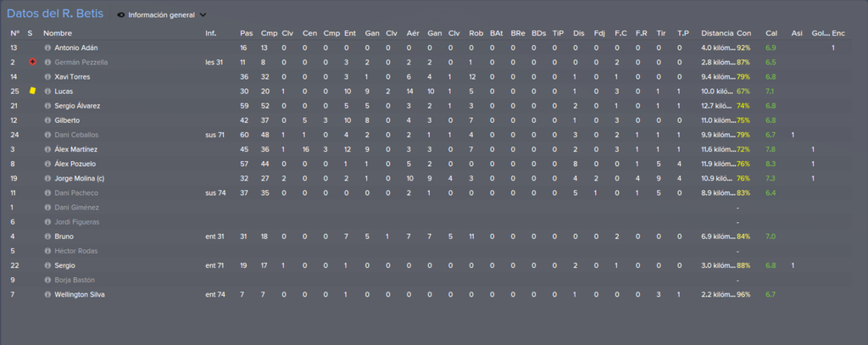The width and height of the screenshot is (868, 345).
Task: Select Sergio Álvarez's name
Action: (x=77, y=106)
